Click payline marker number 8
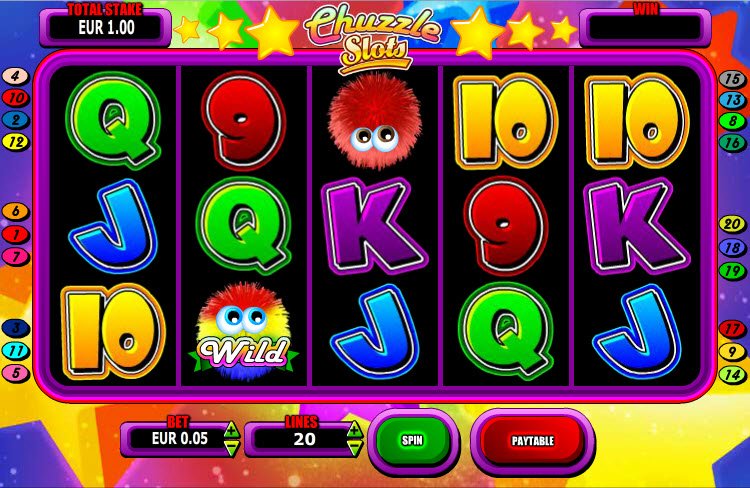The height and width of the screenshot is (488, 750). [x=732, y=122]
